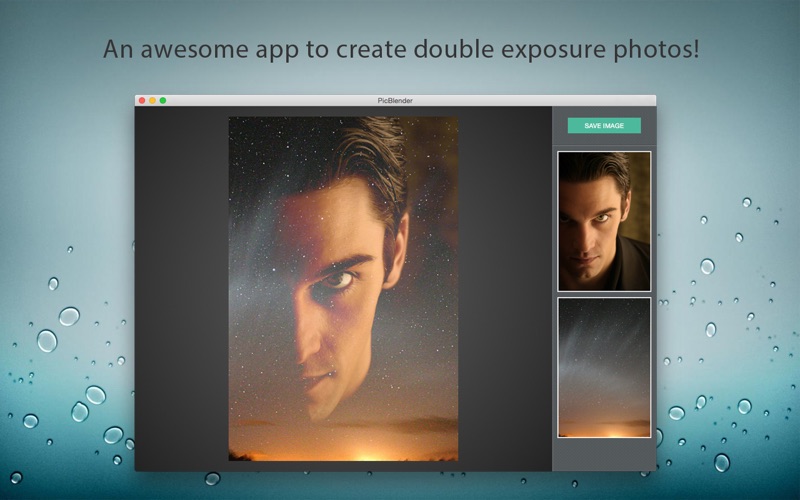This screenshot has width=800, height=500.
Task: Close the PicBlender window
Action: point(142,101)
